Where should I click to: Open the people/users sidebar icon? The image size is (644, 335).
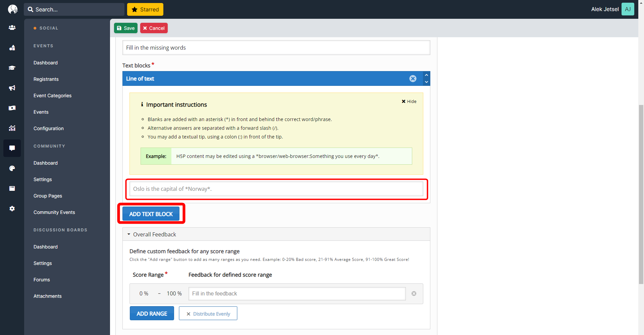12,27
